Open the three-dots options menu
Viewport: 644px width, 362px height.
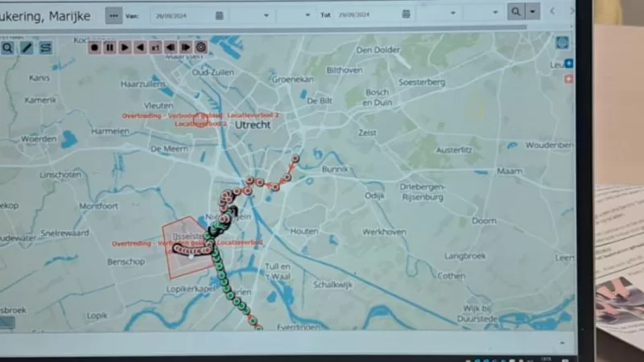[114, 14]
